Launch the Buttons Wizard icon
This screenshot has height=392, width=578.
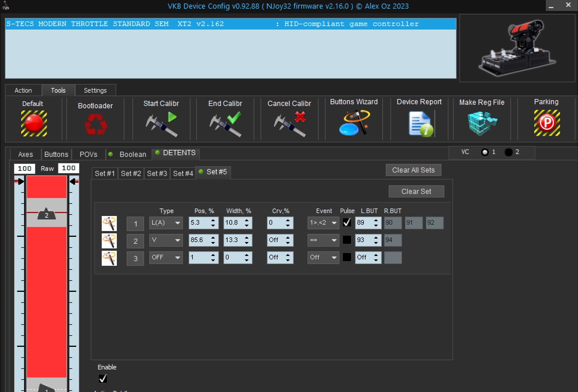tap(354, 123)
